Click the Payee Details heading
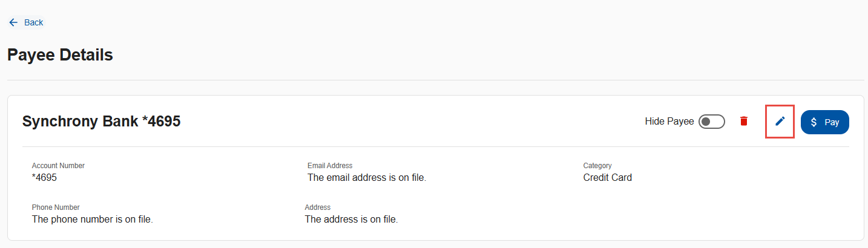The width and height of the screenshot is (868, 248). coord(60,55)
